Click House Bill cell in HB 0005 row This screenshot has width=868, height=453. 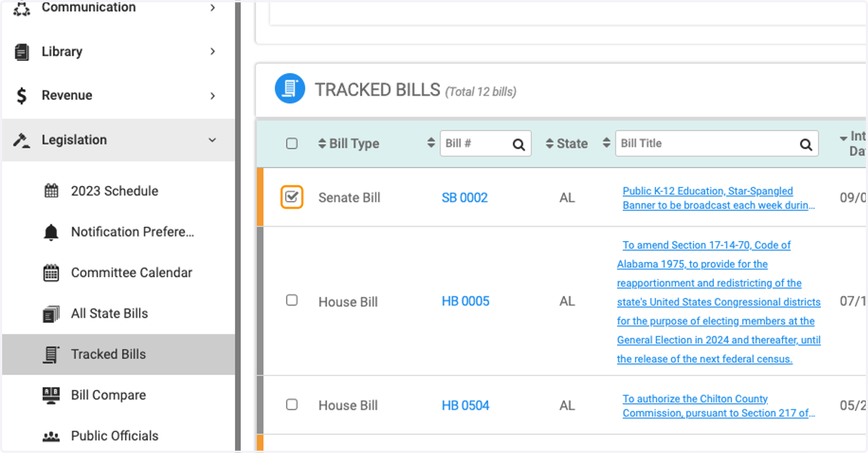[348, 302]
